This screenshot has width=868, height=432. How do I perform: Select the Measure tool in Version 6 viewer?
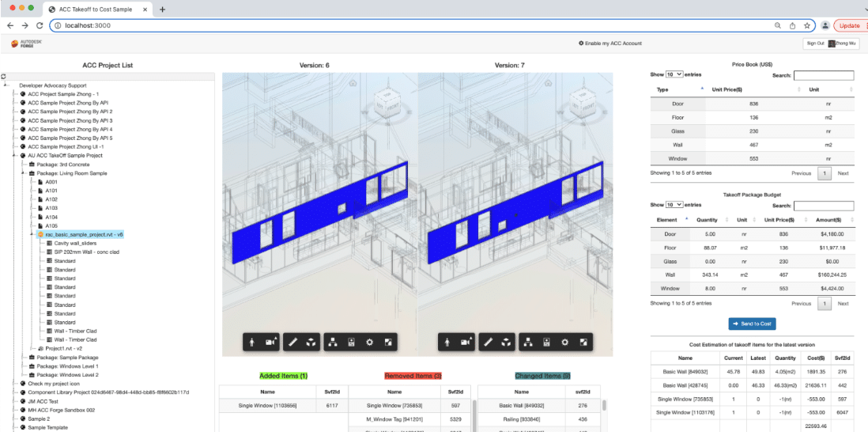[x=292, y=343]
